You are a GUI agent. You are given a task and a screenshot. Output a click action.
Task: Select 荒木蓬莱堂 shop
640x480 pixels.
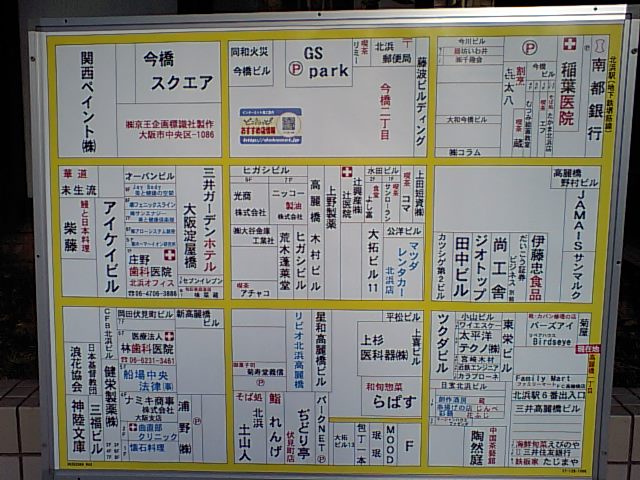tap(285, 261)
